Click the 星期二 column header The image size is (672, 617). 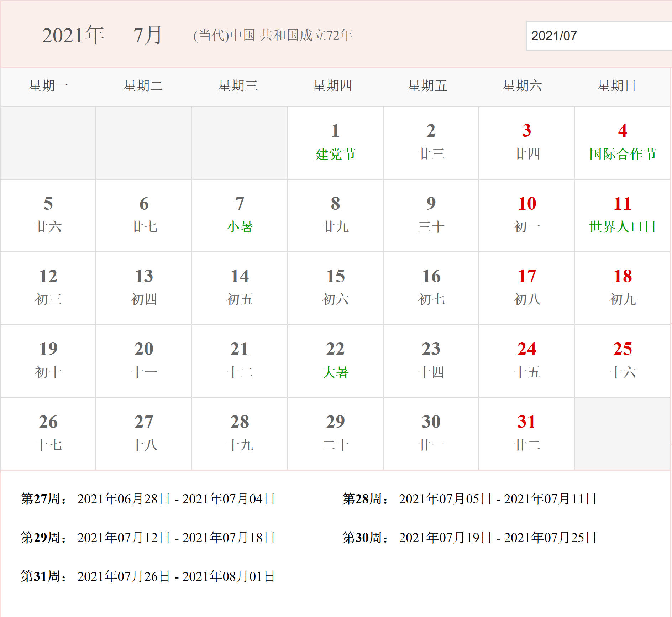pos(143,86)
